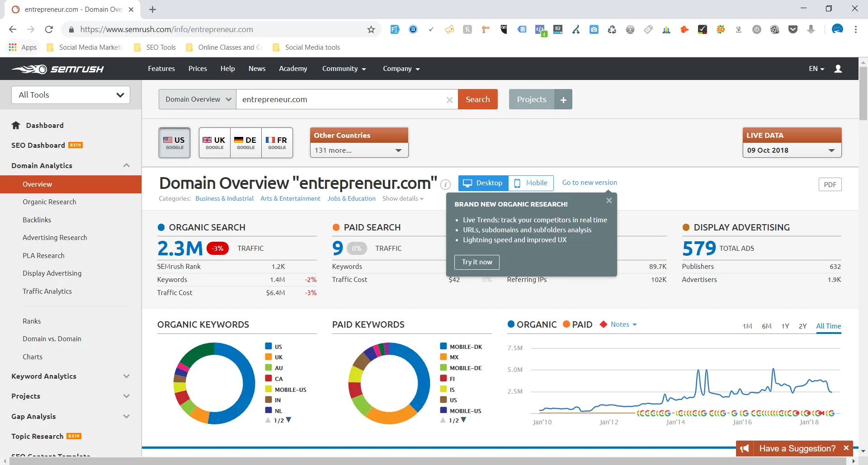Open the user account icon
The width and height of the screenshot is (868, 465).
[838, 68]
